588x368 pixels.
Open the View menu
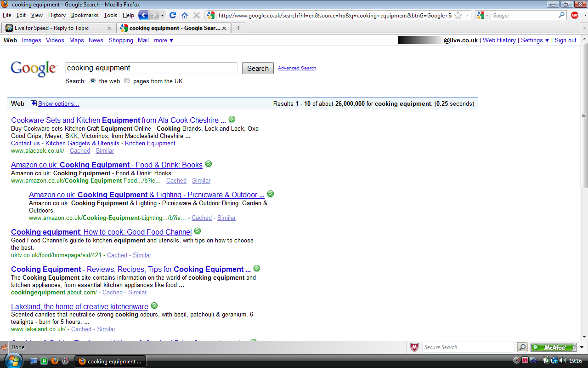click(37, 15)
